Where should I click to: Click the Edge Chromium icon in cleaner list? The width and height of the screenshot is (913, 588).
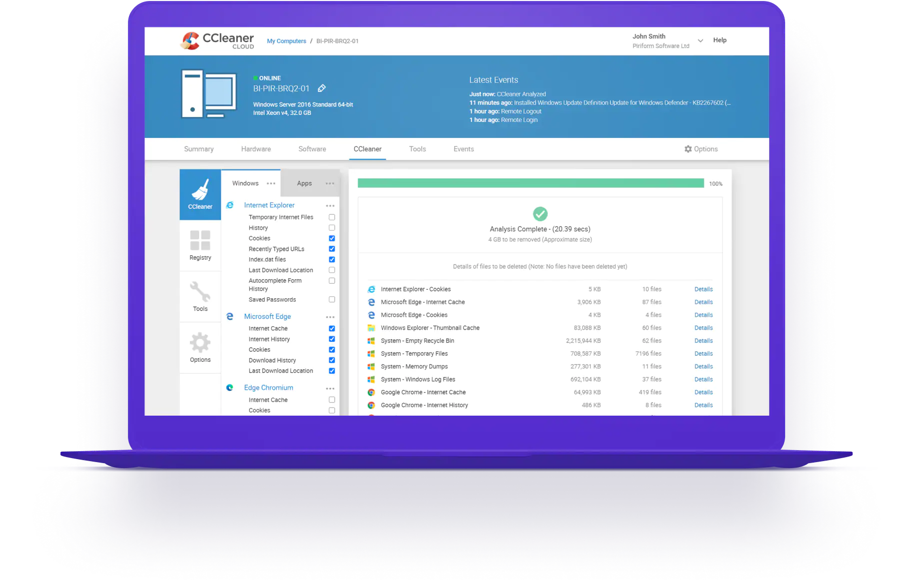tap(230, 388)
